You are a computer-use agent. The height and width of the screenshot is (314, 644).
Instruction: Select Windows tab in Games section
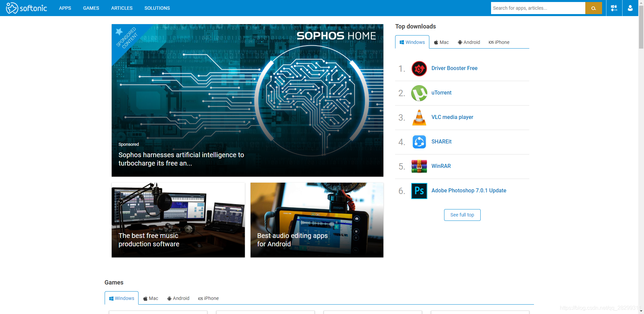click(121, 298)
